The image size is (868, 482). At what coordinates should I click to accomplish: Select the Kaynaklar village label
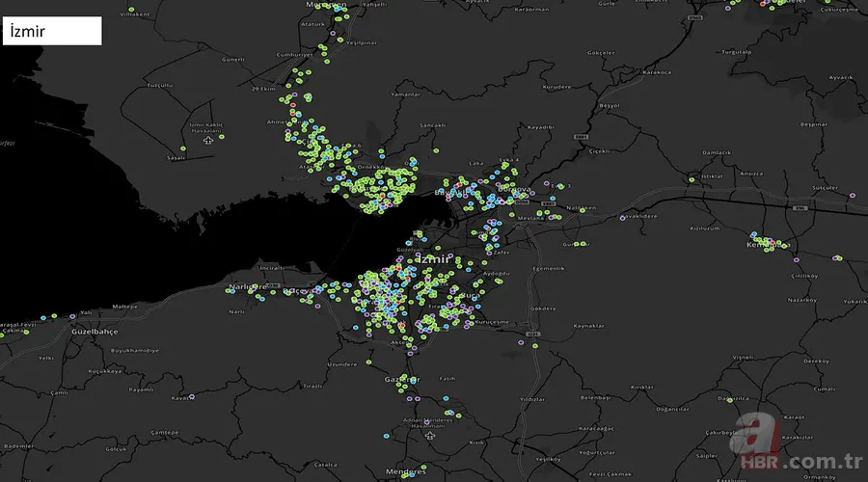click(x=588, y=326)
